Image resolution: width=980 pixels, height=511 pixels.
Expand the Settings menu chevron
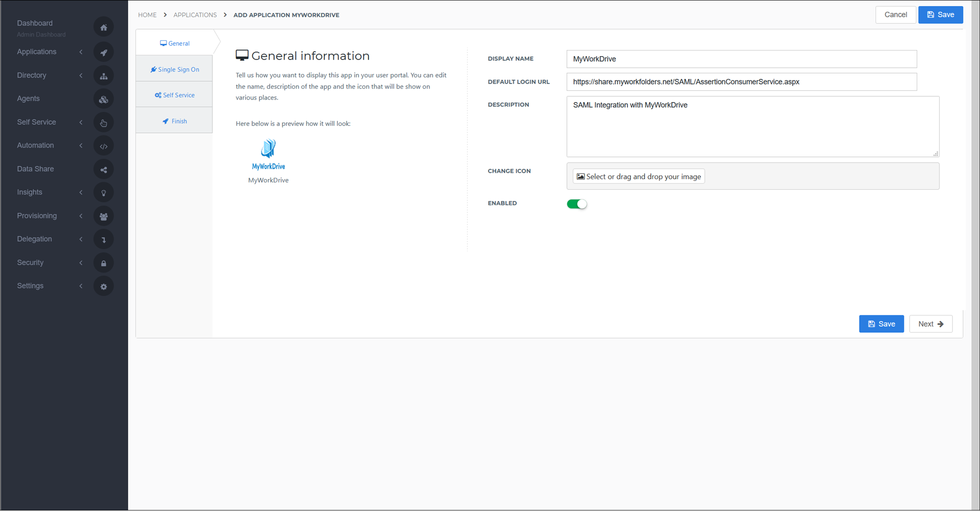coord(81,286)
